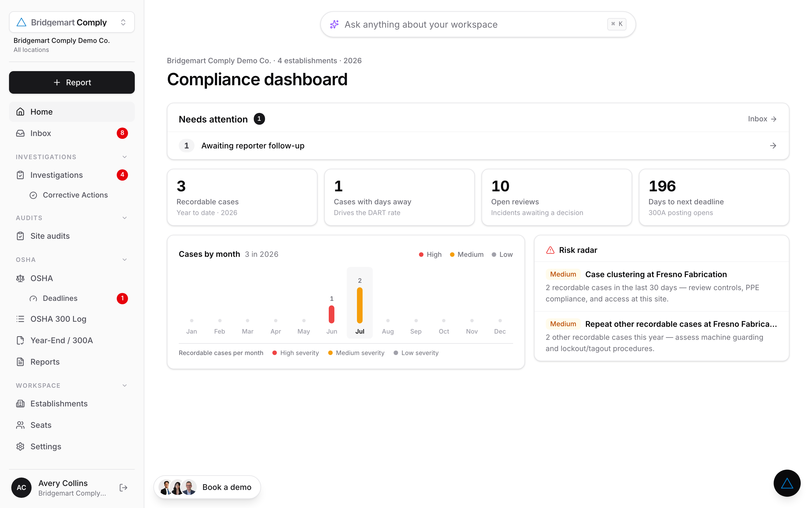Collapse the OSHA section chevron

125,260
